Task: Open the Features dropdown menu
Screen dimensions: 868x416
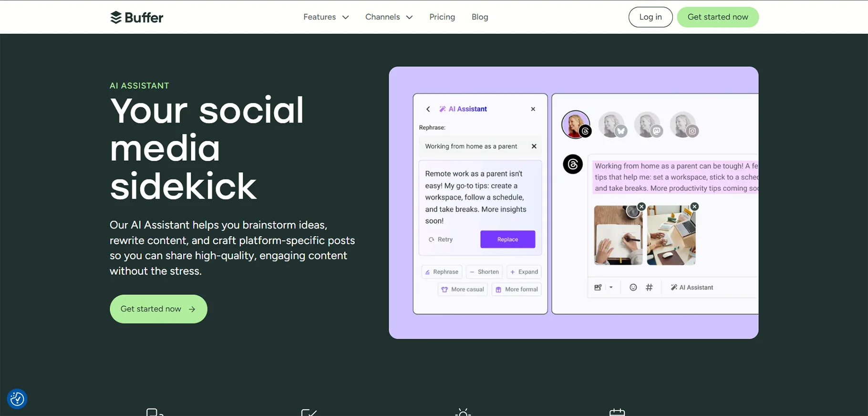Action: [x=326, y=17]
